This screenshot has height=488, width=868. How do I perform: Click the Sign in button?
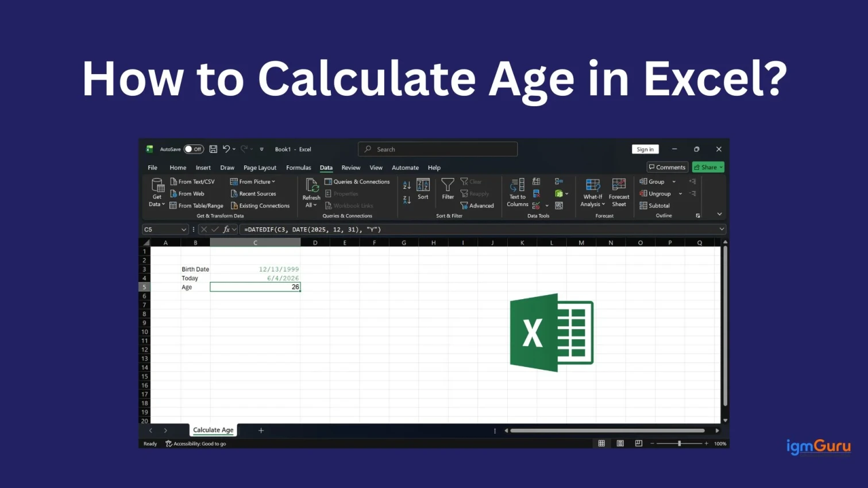point(645,149)
